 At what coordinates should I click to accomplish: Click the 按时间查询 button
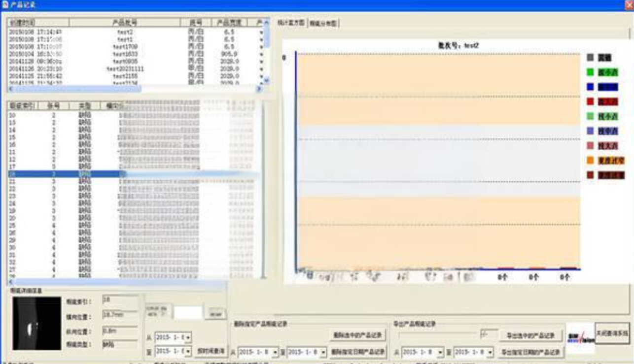[x=211, y=352]
